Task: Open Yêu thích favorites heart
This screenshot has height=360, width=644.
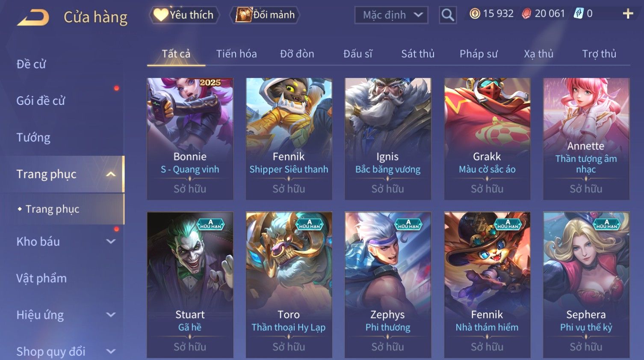Action: (184, 15)
